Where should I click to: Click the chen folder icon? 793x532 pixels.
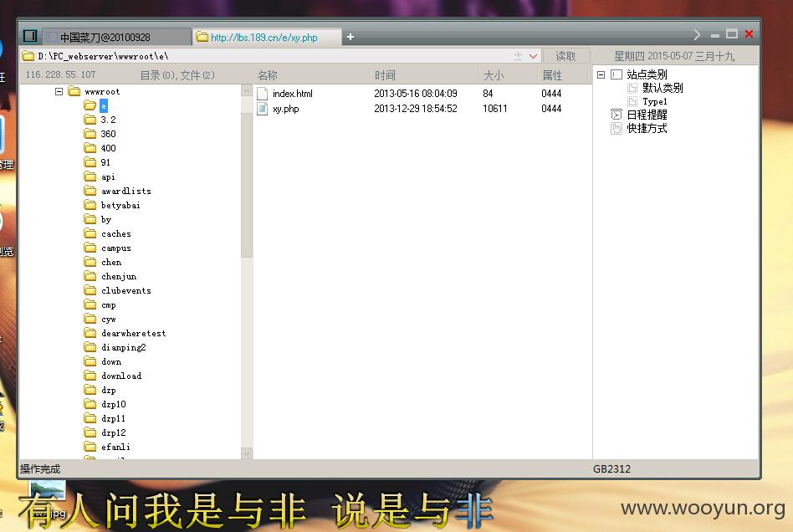[90, 262]
